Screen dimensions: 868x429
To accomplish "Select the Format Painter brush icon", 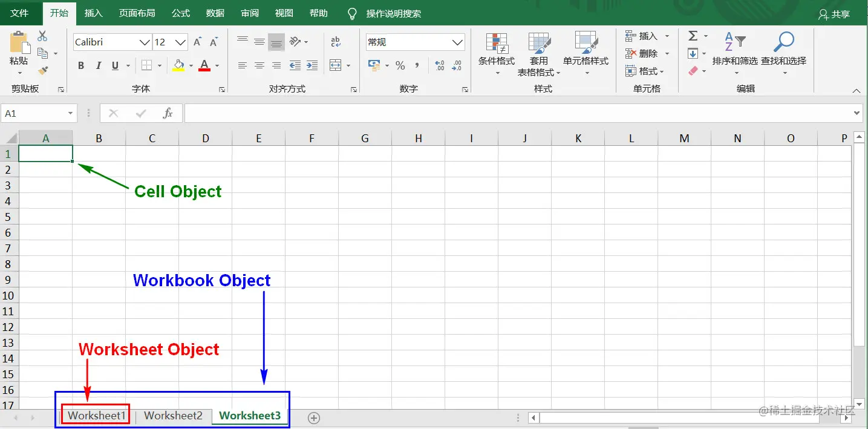I will coord(42,70).
